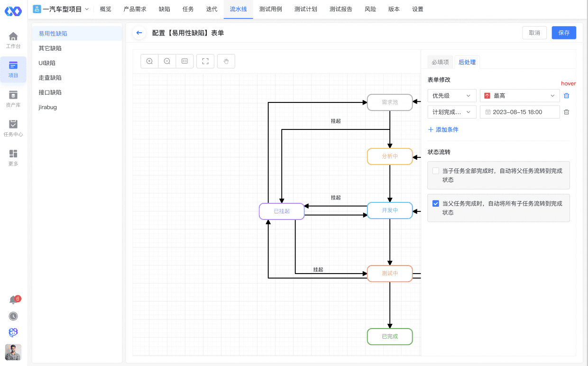Expand the 优先级 field dropdown
This screenshot has height=366, width=588.
(x=451, y=96)
